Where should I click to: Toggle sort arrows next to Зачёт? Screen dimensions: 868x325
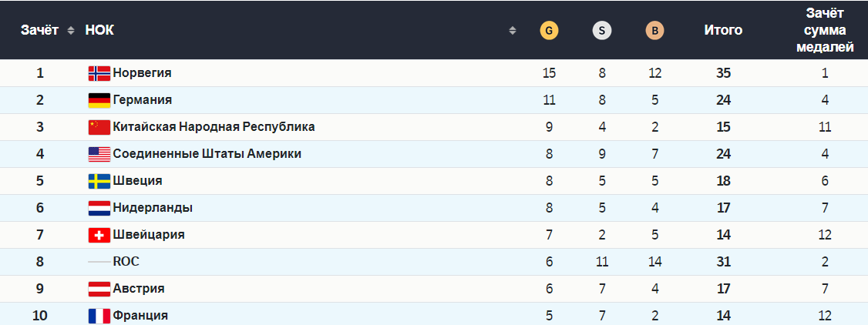71,31
